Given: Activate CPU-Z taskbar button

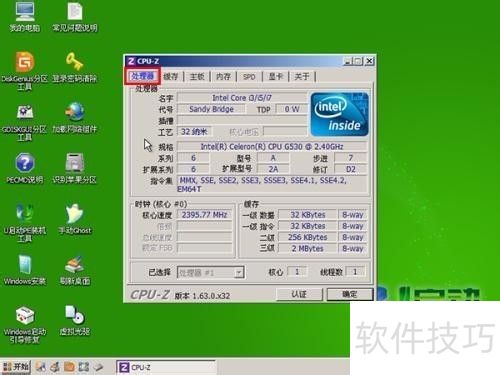Looking at the screenshot, I should coord(166,367).
